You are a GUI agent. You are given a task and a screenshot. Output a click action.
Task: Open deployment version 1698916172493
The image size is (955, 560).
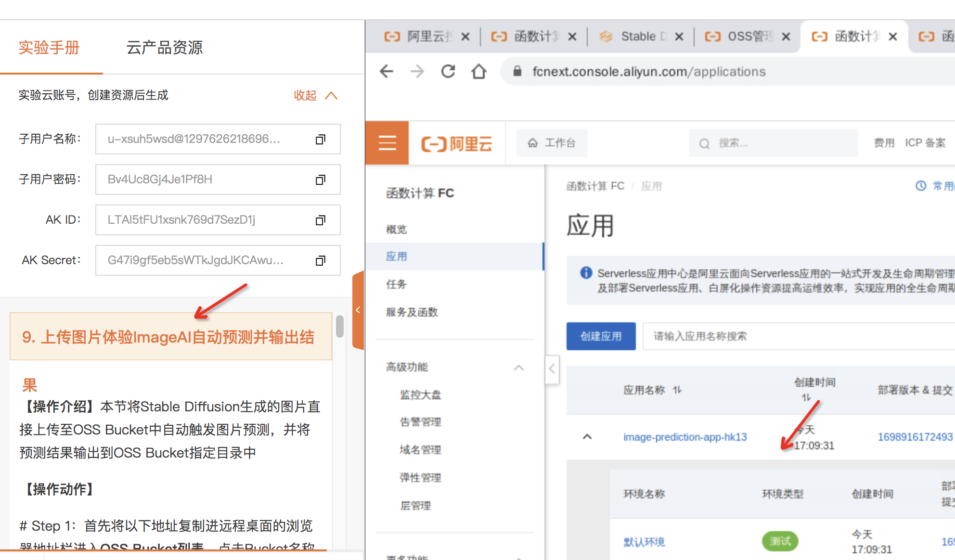point(915,437)
